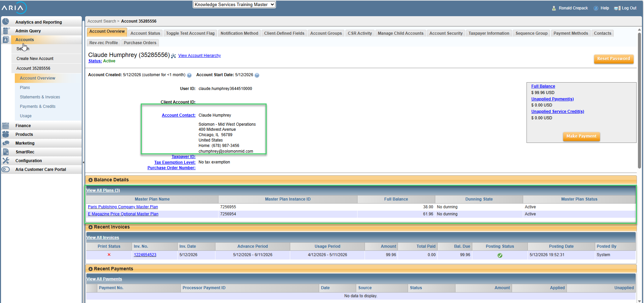Screen dimensions: 644x303
Task: Switch to the Account Status tab
Action: [145, 33]
